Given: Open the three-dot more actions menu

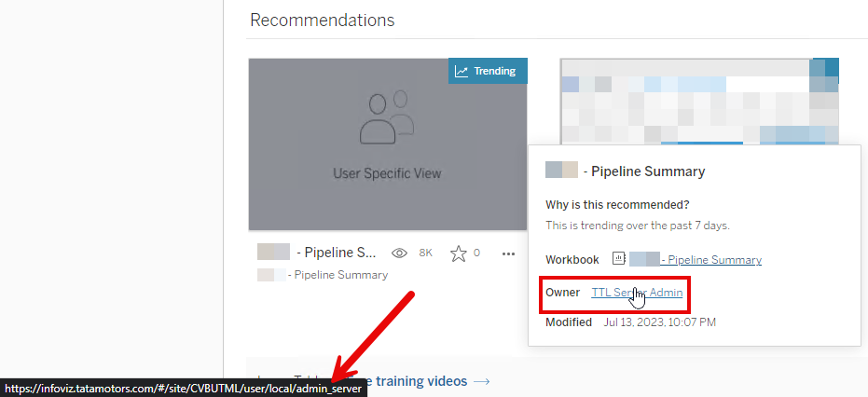Looking at the screenshot, I should point(508,253).
